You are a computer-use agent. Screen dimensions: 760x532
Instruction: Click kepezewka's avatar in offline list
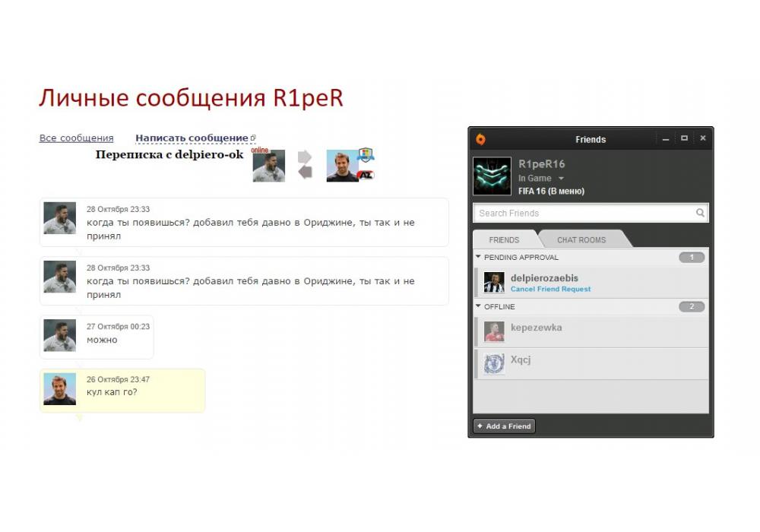pyautogui.click(x=494, y=331)
